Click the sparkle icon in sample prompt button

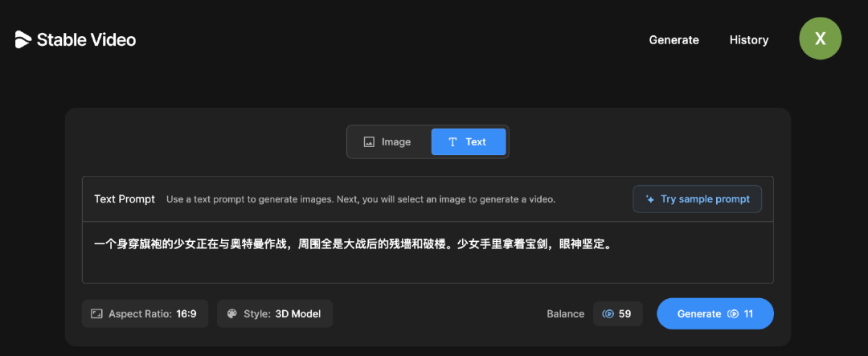click(650, 199)
